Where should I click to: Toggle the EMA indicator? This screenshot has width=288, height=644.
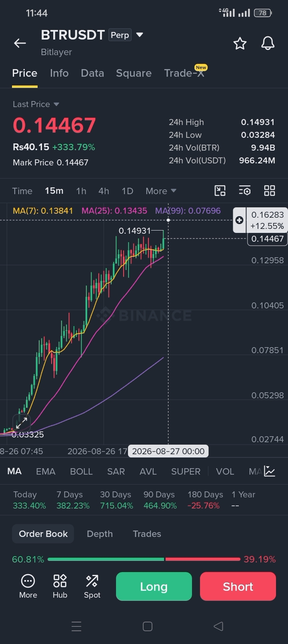(46, 471)
